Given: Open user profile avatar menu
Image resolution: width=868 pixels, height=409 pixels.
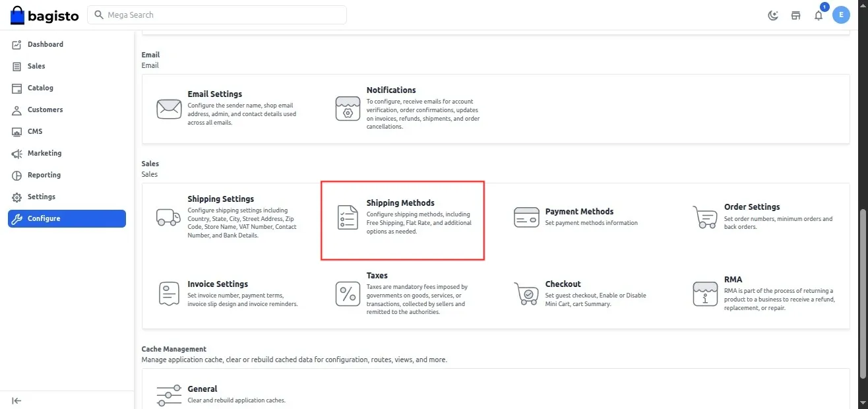Looking at the screenshot, I should pos(841,15).
